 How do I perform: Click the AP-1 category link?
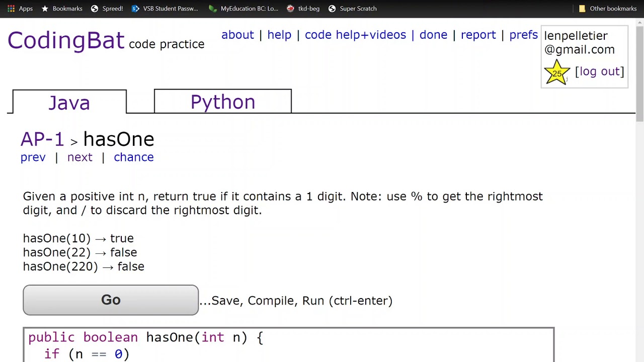click(42, 139)
